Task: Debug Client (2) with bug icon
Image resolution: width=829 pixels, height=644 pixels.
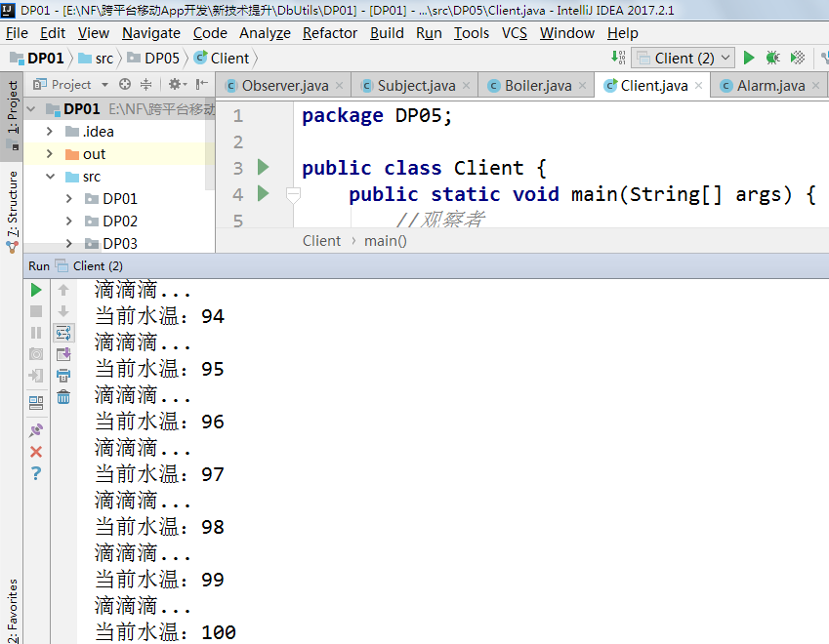Action: click(773, 58)
